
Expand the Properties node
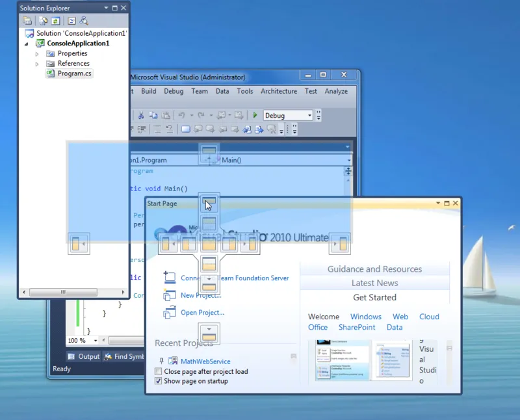click(37, 54)
